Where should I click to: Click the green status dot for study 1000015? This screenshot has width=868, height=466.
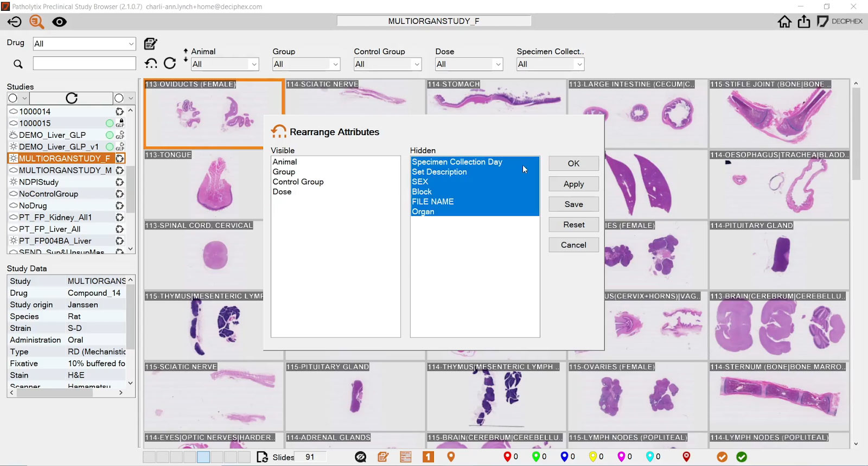[x=110, y=123]
